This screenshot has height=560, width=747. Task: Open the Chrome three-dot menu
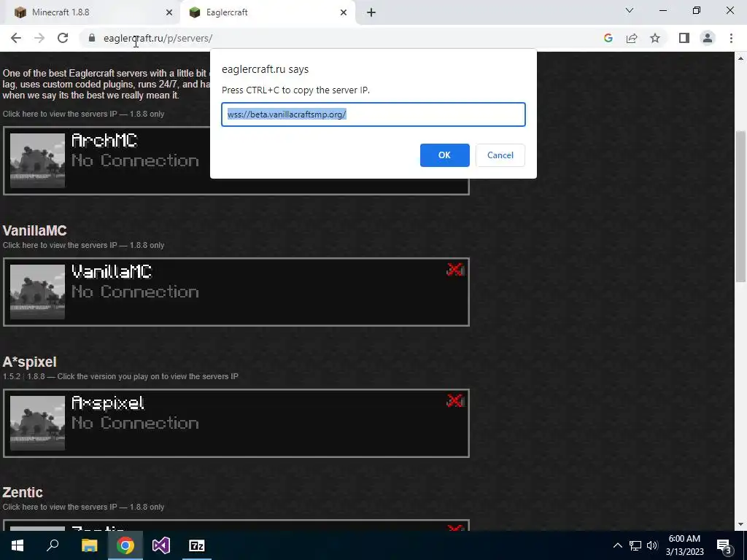tap(731, 38)
